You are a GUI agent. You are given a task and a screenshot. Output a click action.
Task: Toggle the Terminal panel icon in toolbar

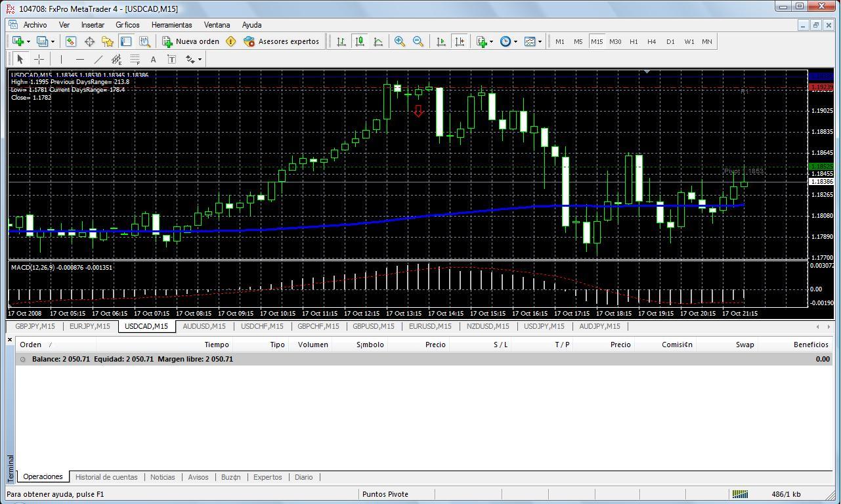126,41
